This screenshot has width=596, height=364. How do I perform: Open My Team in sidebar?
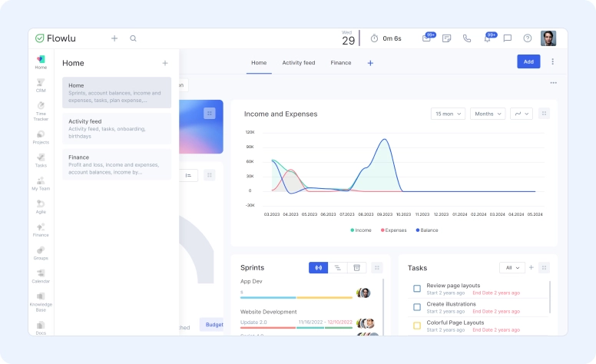coord(41,184)
